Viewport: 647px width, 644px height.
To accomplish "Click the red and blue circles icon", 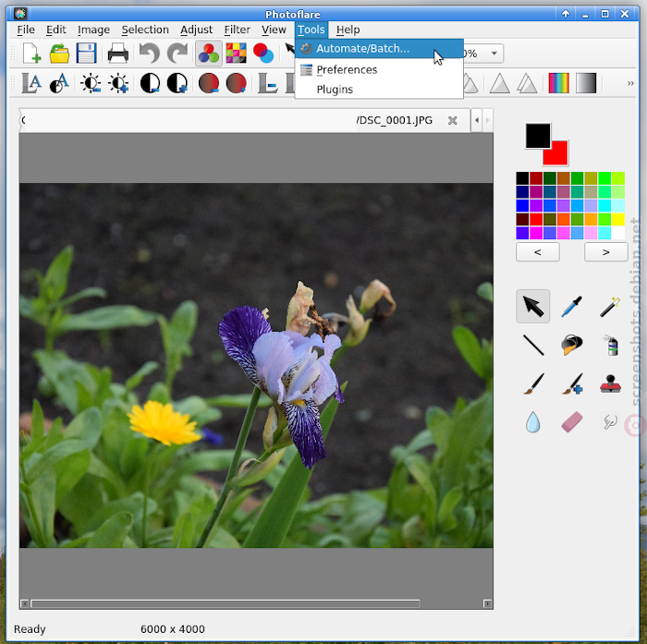I will 263,54.
